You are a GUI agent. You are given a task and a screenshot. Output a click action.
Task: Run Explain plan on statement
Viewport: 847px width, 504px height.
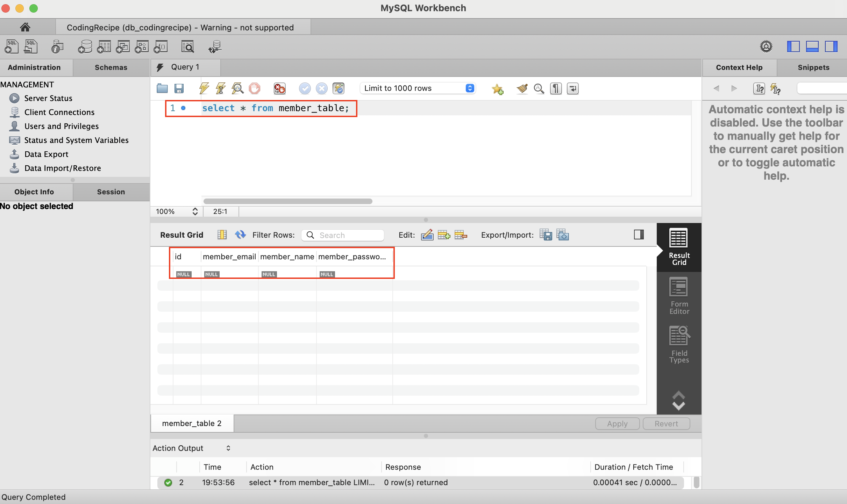(x=237, y=88)
